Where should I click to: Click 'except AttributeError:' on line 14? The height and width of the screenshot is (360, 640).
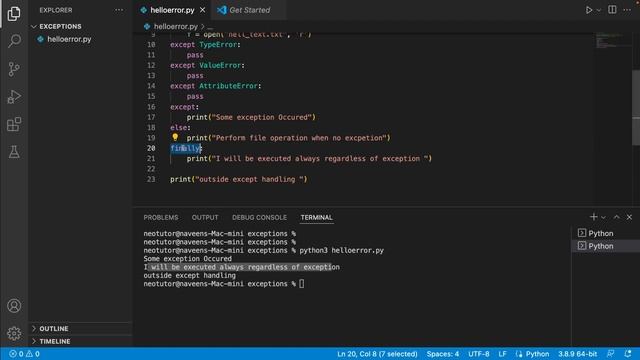click(x=216, y=86)
